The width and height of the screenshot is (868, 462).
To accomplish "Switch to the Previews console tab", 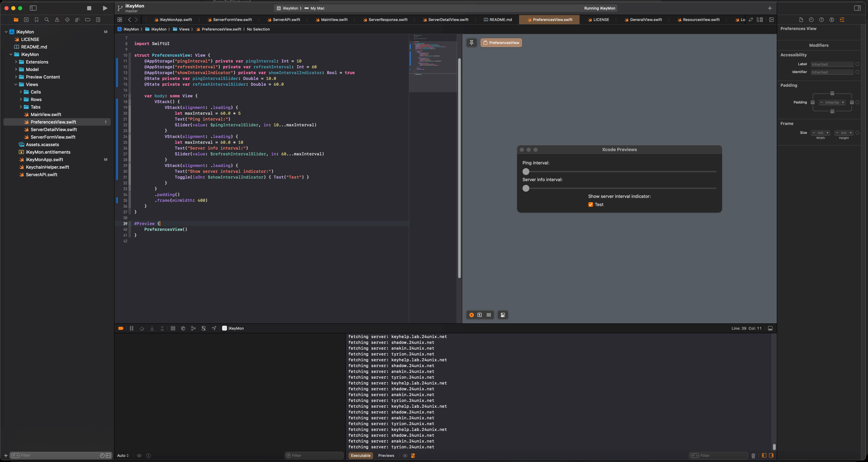I will click(386, 456).
